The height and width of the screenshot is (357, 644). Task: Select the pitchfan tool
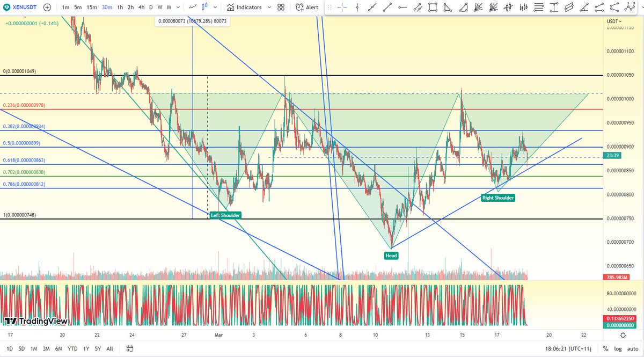pyautogui.click(x=493, y=8)
